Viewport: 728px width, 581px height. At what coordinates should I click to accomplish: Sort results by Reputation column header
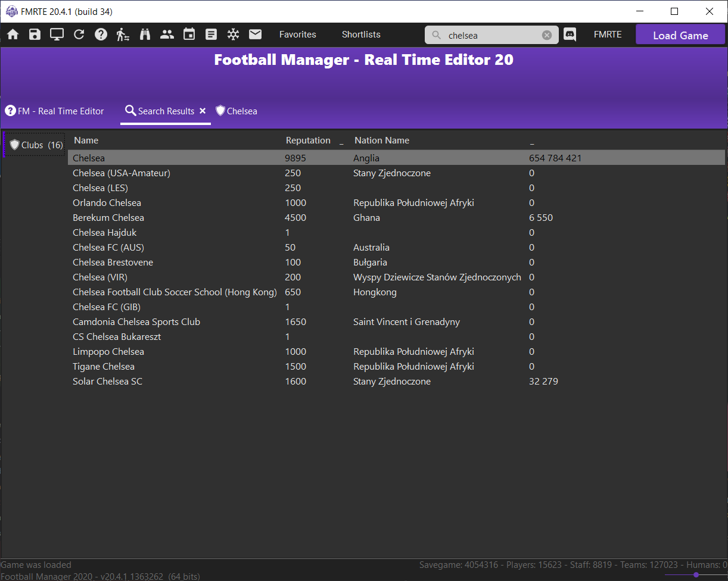(308, 140)
